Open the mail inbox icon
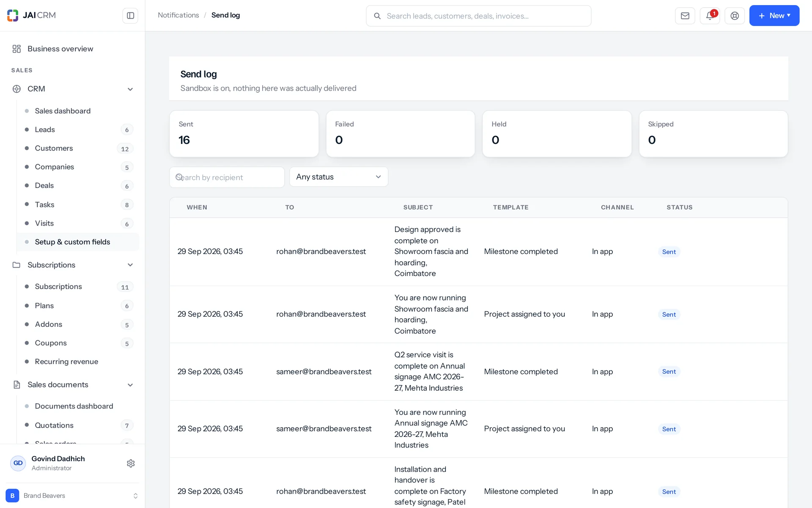The width and height of the screenshot is (812, 508). [685, 16]
